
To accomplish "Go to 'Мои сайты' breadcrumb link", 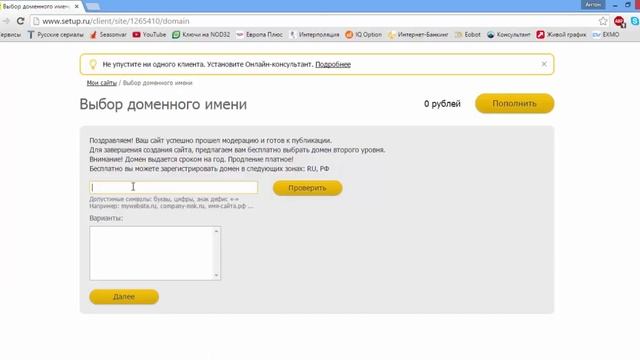I will pos(102,83).
